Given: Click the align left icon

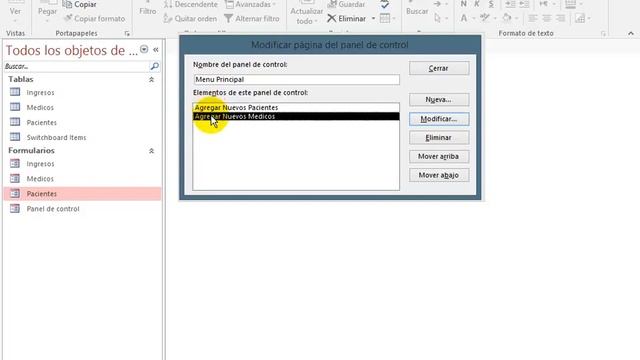Looking at the screenshot, I should 533,19.
